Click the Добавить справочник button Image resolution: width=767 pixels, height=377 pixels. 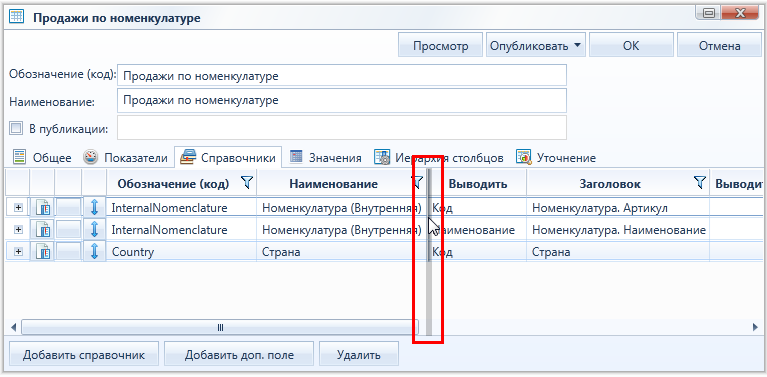coord(84,355)
